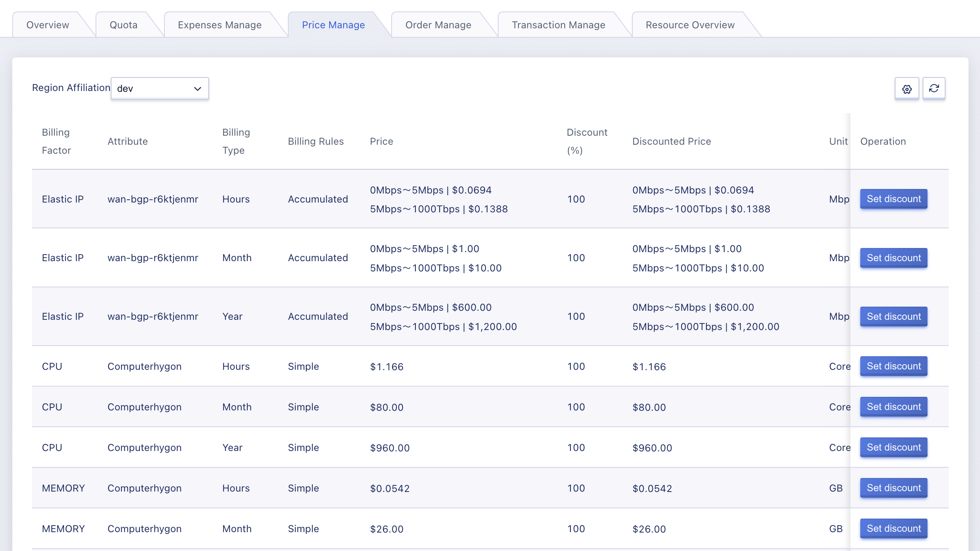Click price tier 5Mbps~1000Tbps | $1,200.00

coord(443,327)
